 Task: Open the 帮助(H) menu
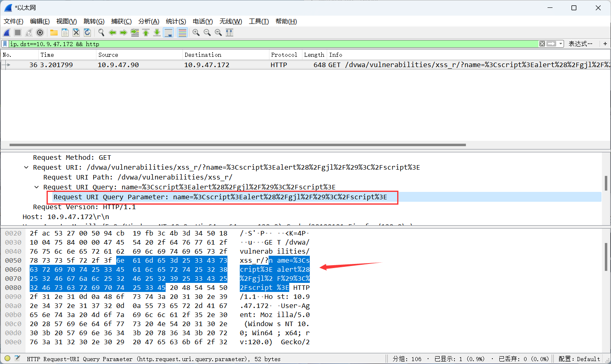coord(286,21)
